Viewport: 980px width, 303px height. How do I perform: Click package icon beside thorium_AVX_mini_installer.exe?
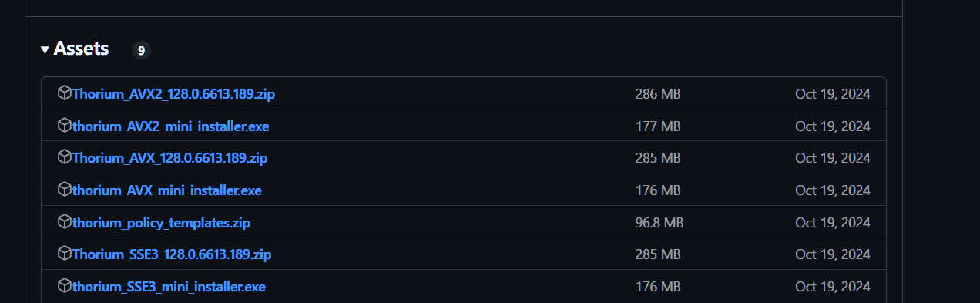click(65, 189)
